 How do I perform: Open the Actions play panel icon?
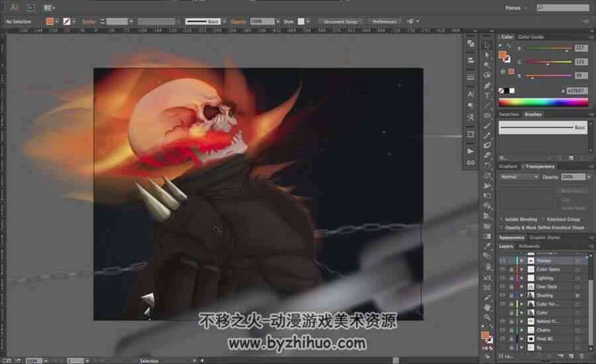tap(471, 151)
